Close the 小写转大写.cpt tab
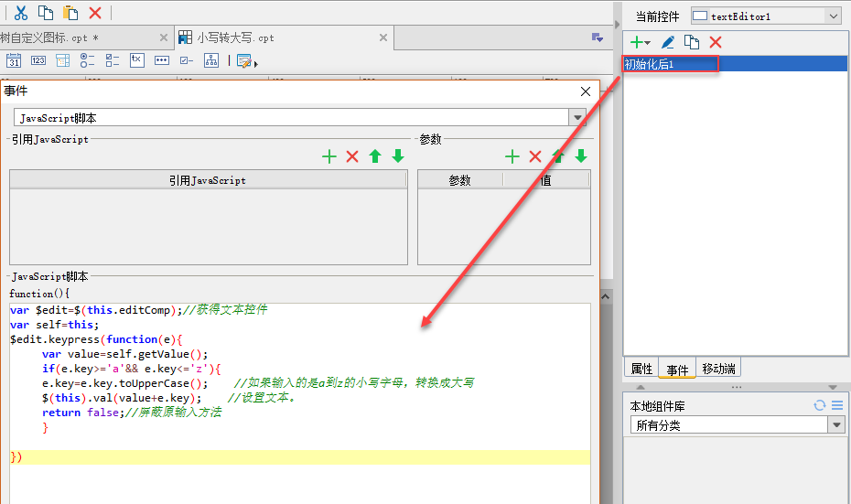 (383, 38)
